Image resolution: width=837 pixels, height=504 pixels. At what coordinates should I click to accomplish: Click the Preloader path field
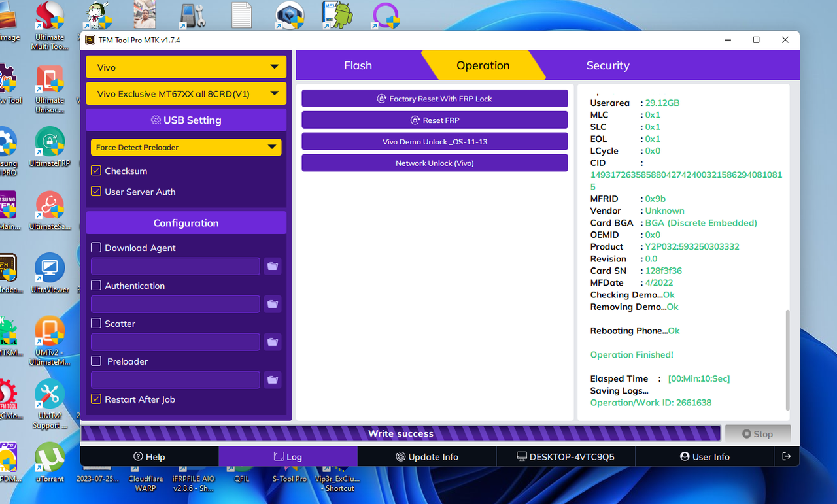(x=175, y=380)
